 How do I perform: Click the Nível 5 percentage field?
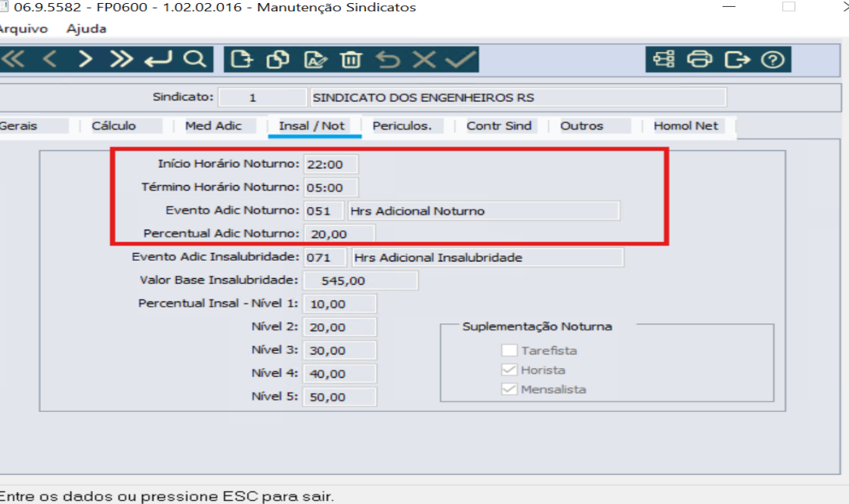pyautogui.click(x=339, y=397)
